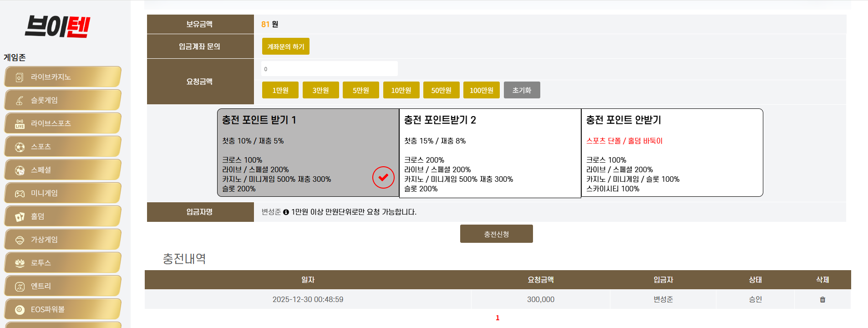
Task: Select the 충전 포인트 받기 1 option
Action: (x=308, y=153)
